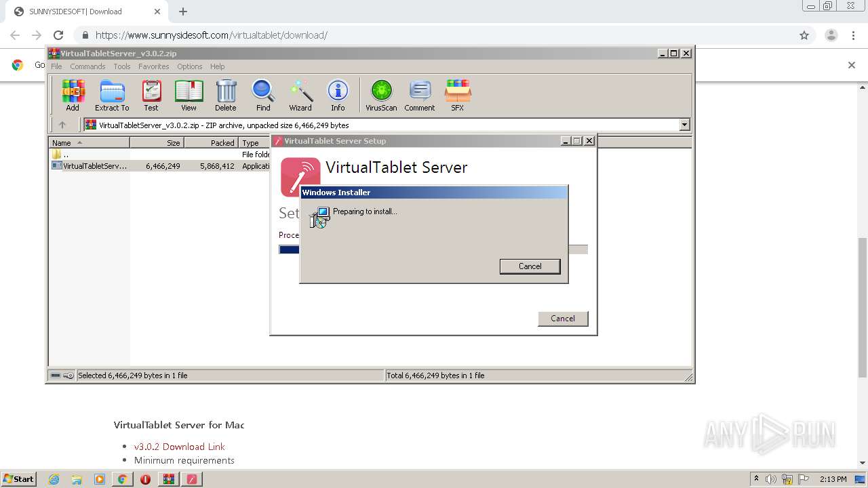Sort by the Packed column header
This screenshot has width=868, height=488.
tap(211, 142)
